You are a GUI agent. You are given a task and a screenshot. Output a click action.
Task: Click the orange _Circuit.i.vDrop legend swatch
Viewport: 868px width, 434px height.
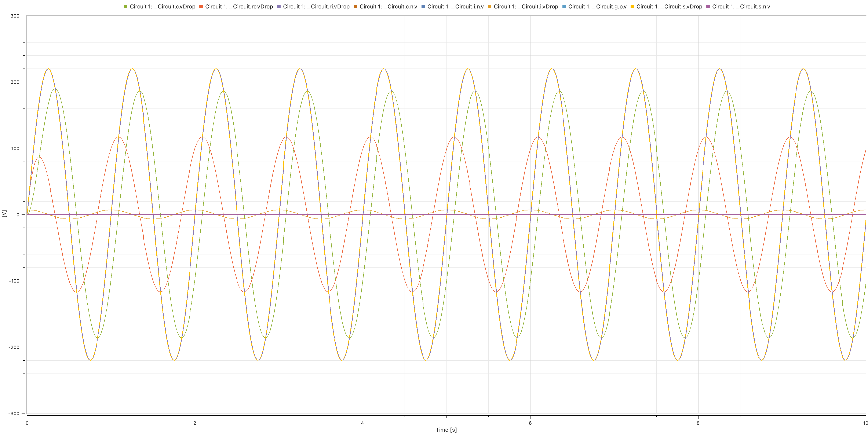coord(490,6)
